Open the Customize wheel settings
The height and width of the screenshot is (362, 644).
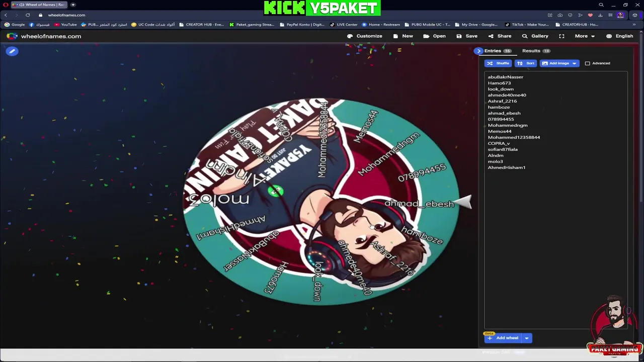365,36
